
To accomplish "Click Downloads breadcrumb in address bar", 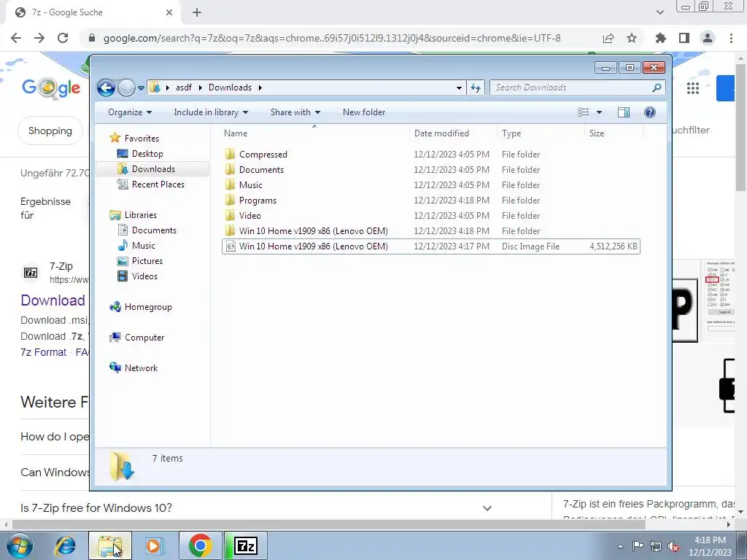I will pos(230,87).
